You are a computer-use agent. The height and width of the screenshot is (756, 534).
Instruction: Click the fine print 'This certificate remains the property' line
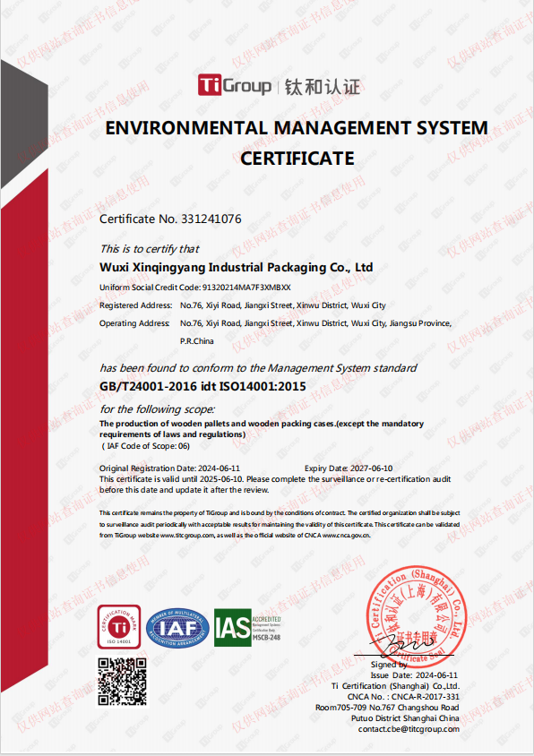tap(280, 513)
